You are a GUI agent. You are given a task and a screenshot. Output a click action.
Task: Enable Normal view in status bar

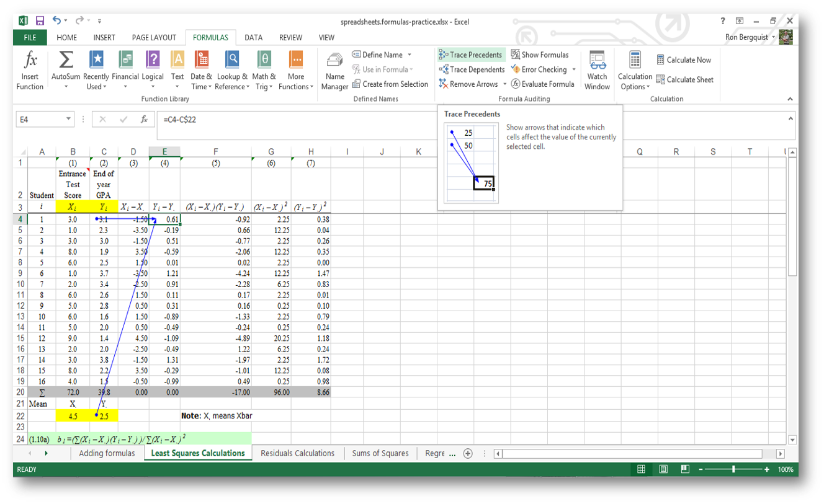(641, 469)
